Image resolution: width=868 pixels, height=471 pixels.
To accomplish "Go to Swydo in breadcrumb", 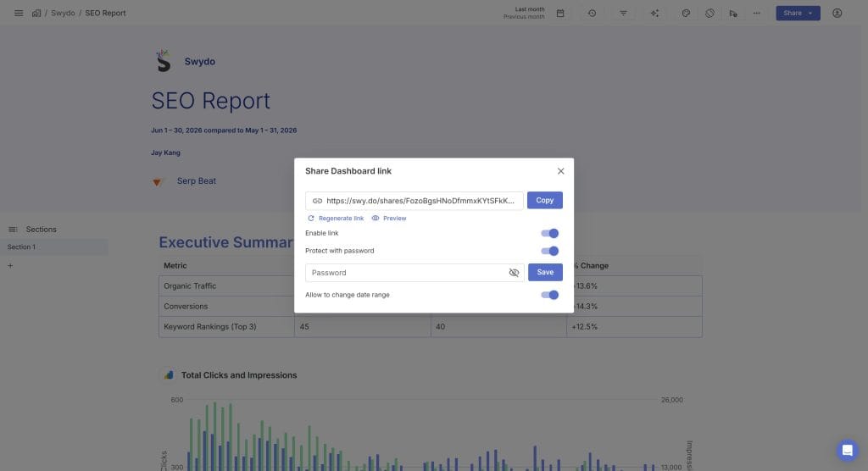I will [x=63, y=13].
